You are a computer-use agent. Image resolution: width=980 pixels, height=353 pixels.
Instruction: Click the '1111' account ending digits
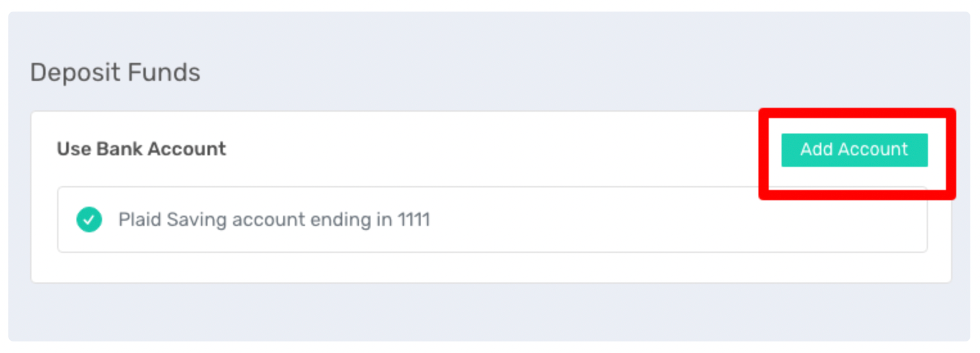pyautogui.click(x=414, y=220)
